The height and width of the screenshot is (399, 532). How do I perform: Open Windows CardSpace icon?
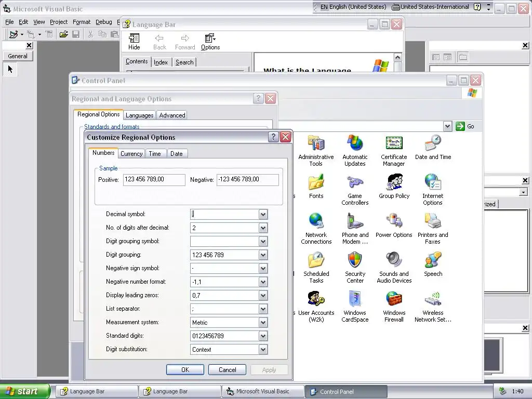tap(355, 307)
